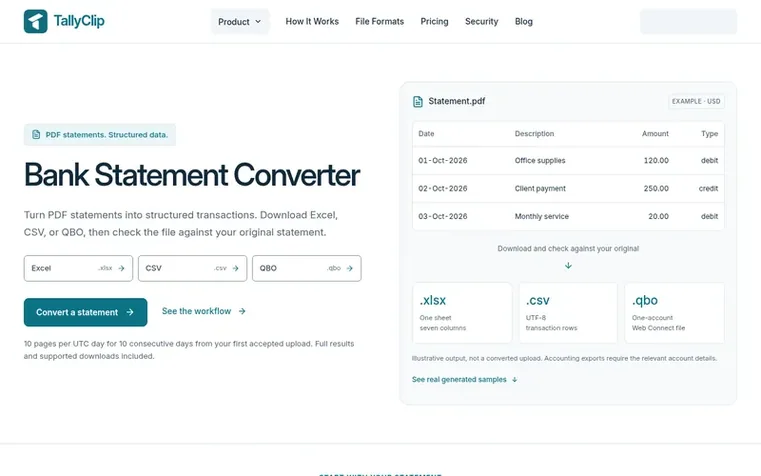
Task: Click the Statement.pdf file icon
Action: coord(418,101)
